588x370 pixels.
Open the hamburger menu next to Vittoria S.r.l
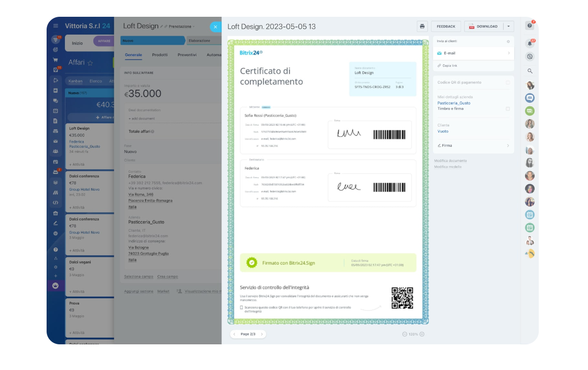coord(56,26)
